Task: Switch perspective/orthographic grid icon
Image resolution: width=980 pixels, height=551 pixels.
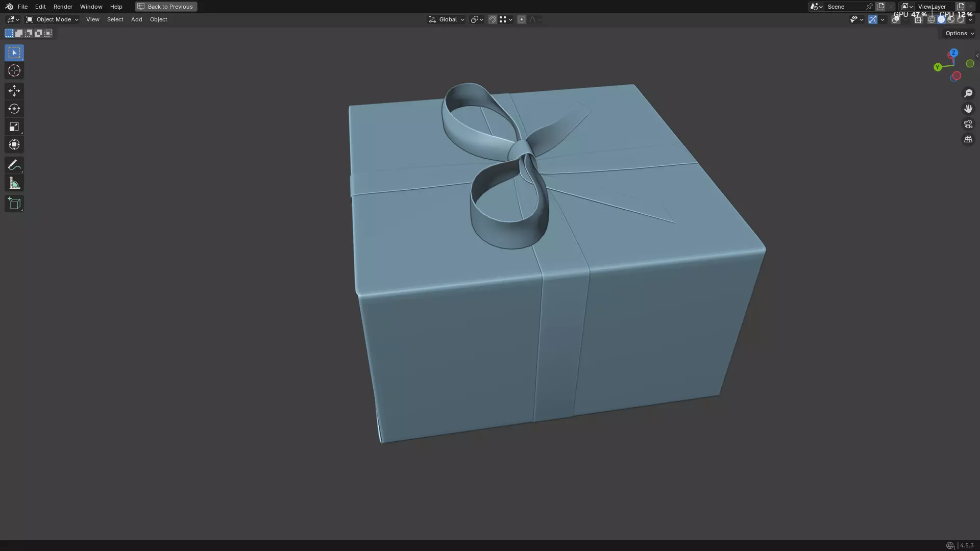Action: (968, 139)
